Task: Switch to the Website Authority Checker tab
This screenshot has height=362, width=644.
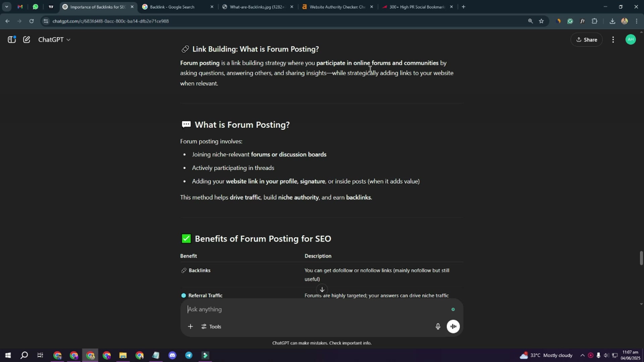Action: pos(338,7)
